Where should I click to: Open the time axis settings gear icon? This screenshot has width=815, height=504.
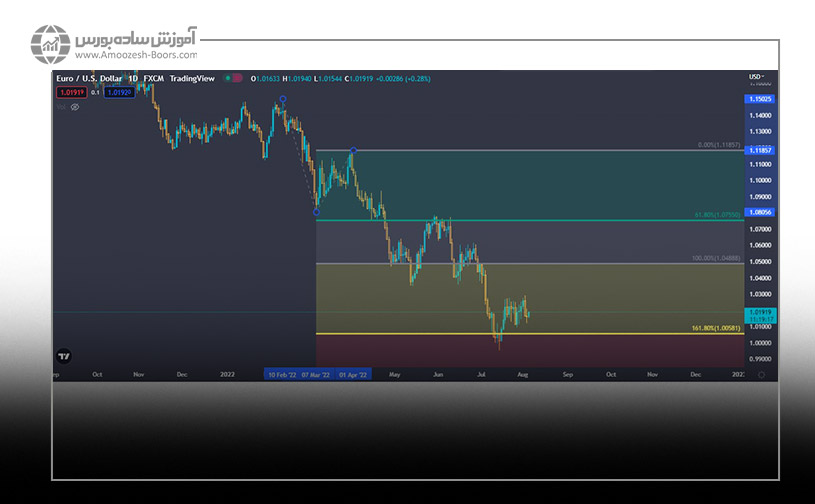click(761, 374)
